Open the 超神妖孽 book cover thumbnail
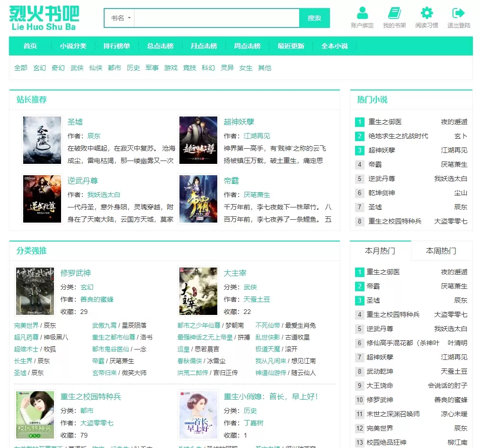 click(x=198, y=140)
